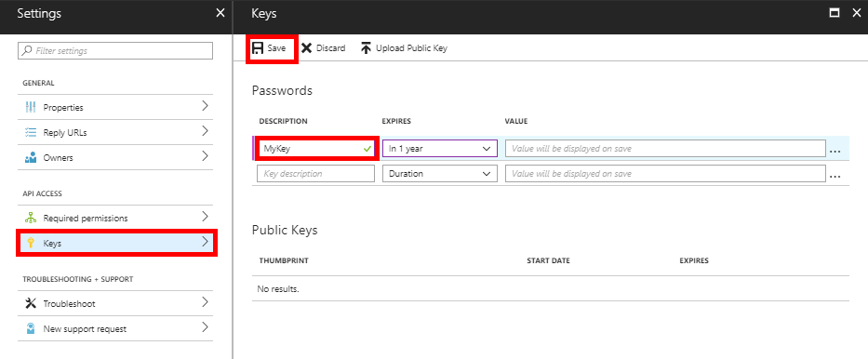Click the THUMBPRINT column header
868x359 pixels.
tap(284, 260)
